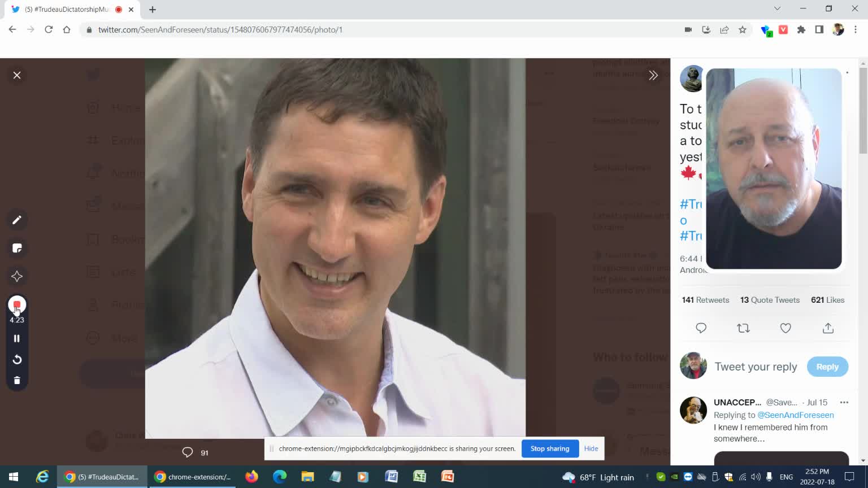Stop the recording with the red button
This screenshot has width=868, height=488.
tap(17, 304)
